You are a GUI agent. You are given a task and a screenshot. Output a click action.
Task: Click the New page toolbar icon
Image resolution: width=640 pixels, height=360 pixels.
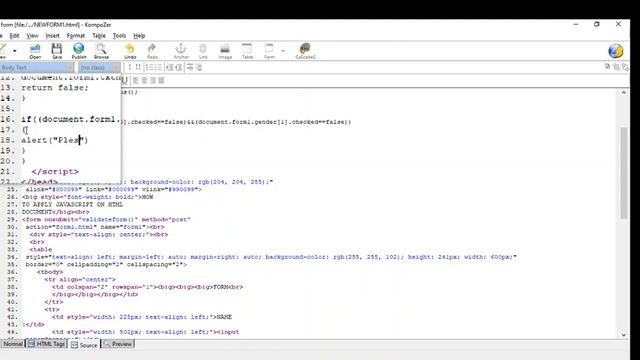[x=3, y=51]
